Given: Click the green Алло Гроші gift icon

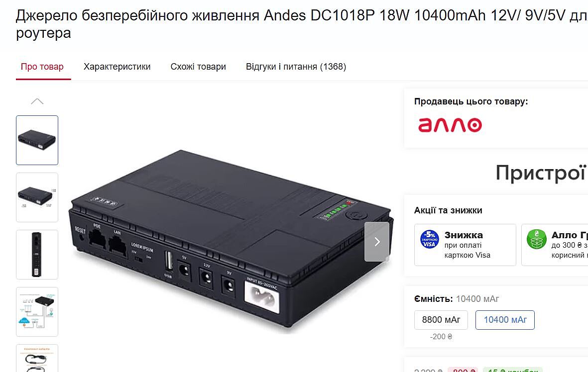Looking at the screenshot, I should click(537, 239).
